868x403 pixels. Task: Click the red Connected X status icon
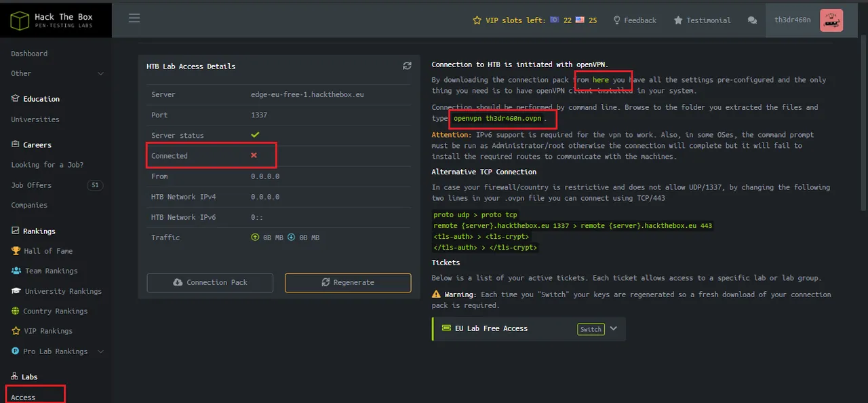coord(254,155)
